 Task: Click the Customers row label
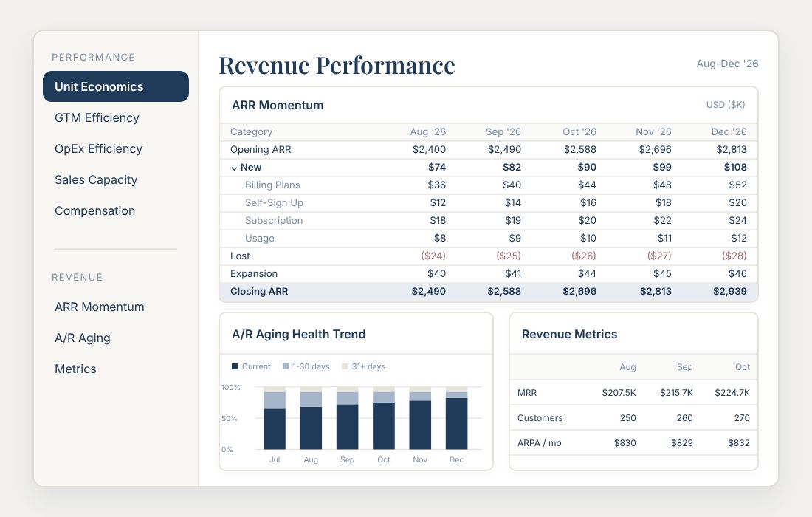(x=540, y=417)
